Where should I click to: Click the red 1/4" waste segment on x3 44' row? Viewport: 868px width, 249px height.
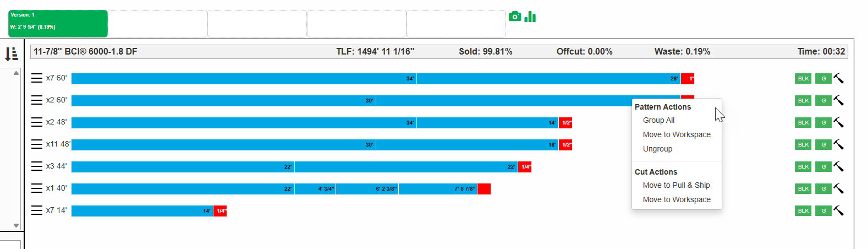point(525,166)
